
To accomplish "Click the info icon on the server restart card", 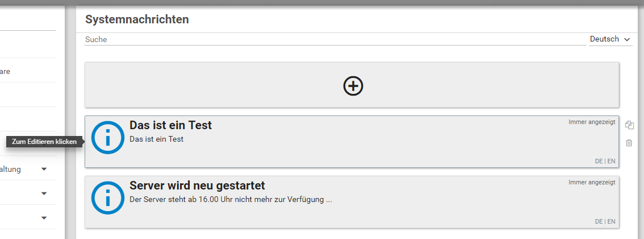I will (x=108, y=198).
